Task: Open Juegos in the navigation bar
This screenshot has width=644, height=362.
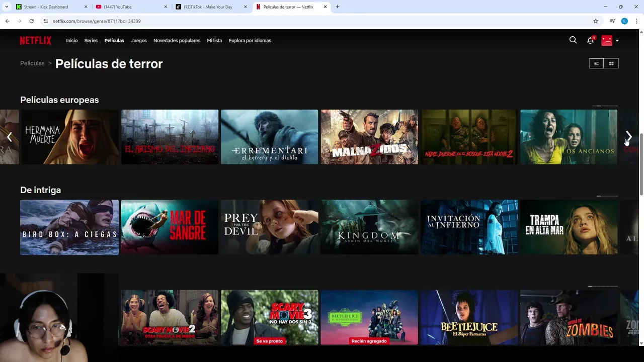Action: pos(139,41)
